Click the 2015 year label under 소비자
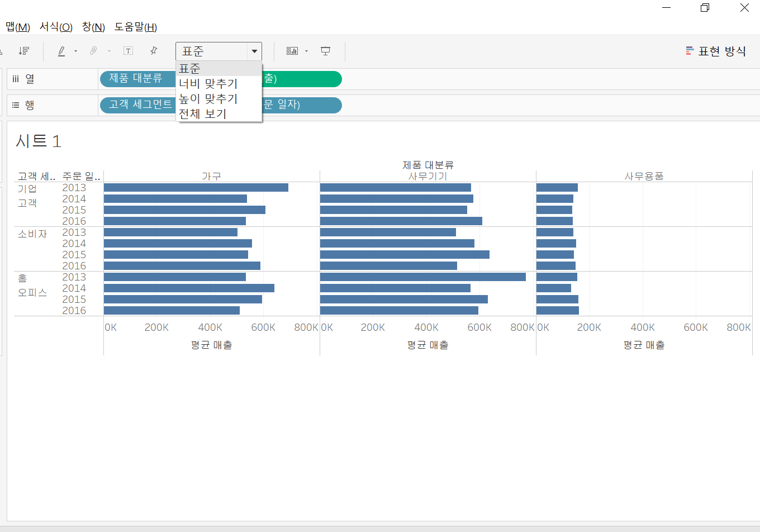 point(74,255)
